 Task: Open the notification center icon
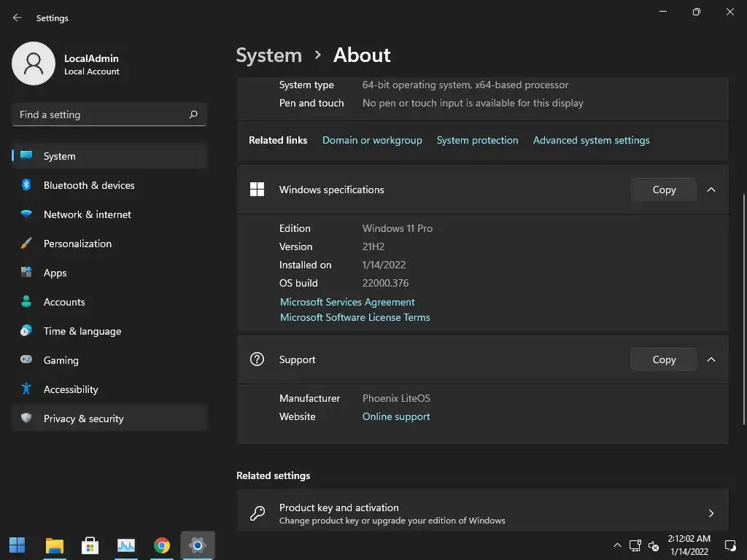[x=729, y=545]
